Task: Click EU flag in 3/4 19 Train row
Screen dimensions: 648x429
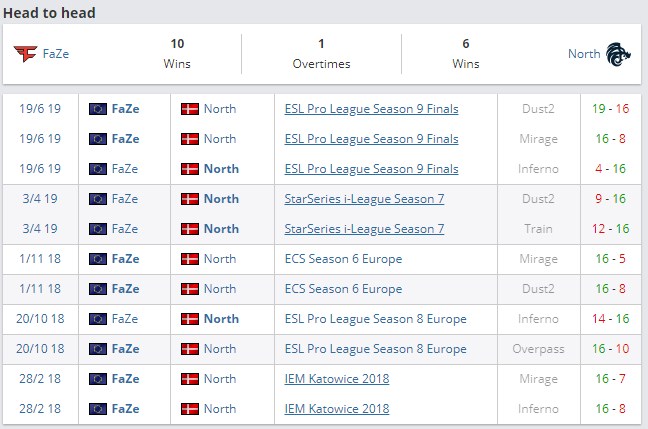Action: pyautogui.click(x=98, y=228)
